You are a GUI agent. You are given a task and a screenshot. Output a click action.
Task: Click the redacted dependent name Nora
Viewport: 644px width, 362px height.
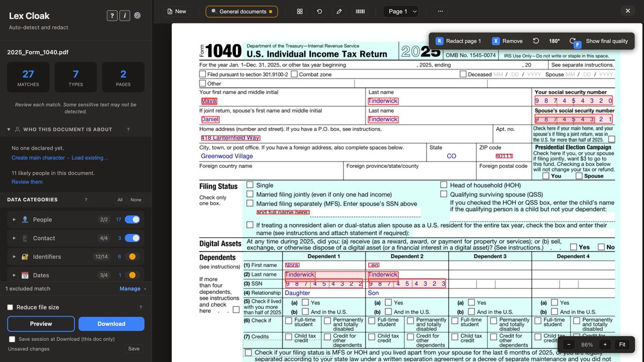tap(292, 265)
